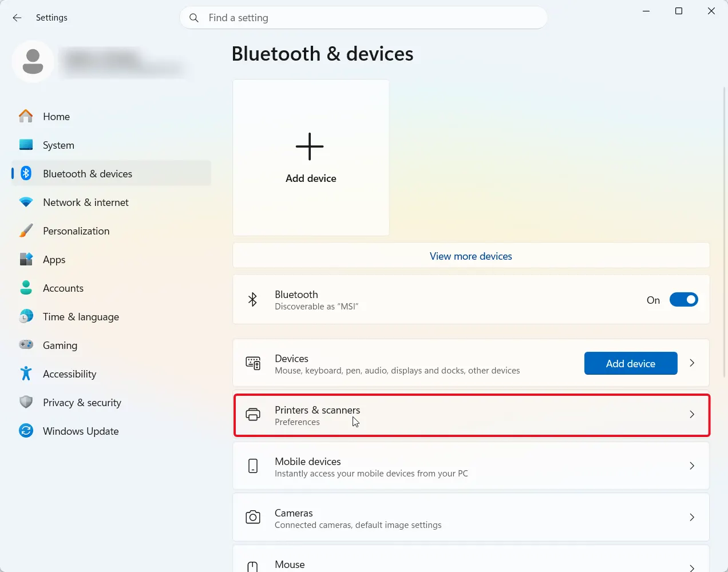The width and height of the screenshot is (728, 572).
Task: Open the Mobile devices label
Action: tap(308, 462)
